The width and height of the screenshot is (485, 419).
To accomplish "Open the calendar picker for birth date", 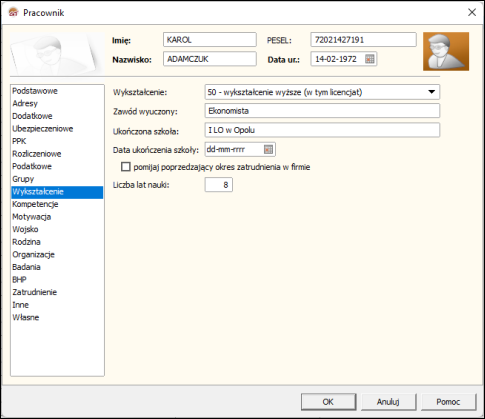I will click(x=369, y=59).
